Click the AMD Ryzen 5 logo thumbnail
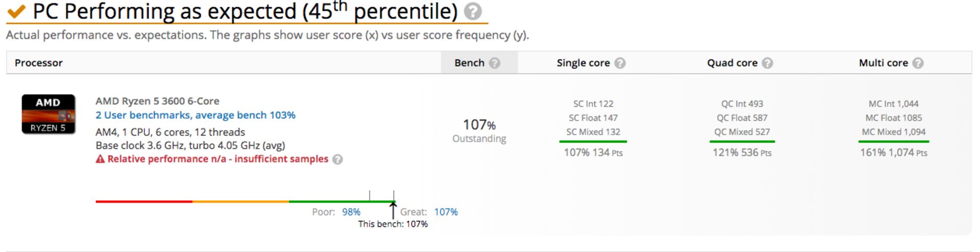The width and height of the screenshot is (980, 252). [x=48, y=114]
